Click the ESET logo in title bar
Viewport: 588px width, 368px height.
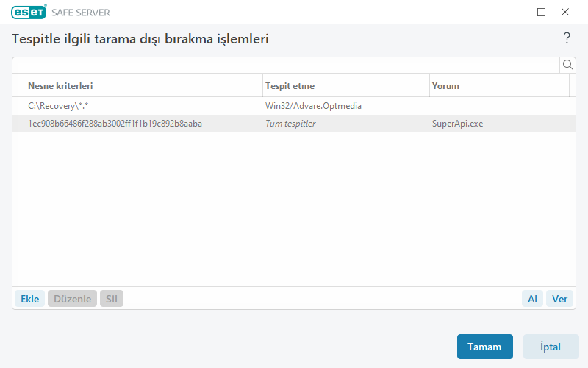coord(29,12)
